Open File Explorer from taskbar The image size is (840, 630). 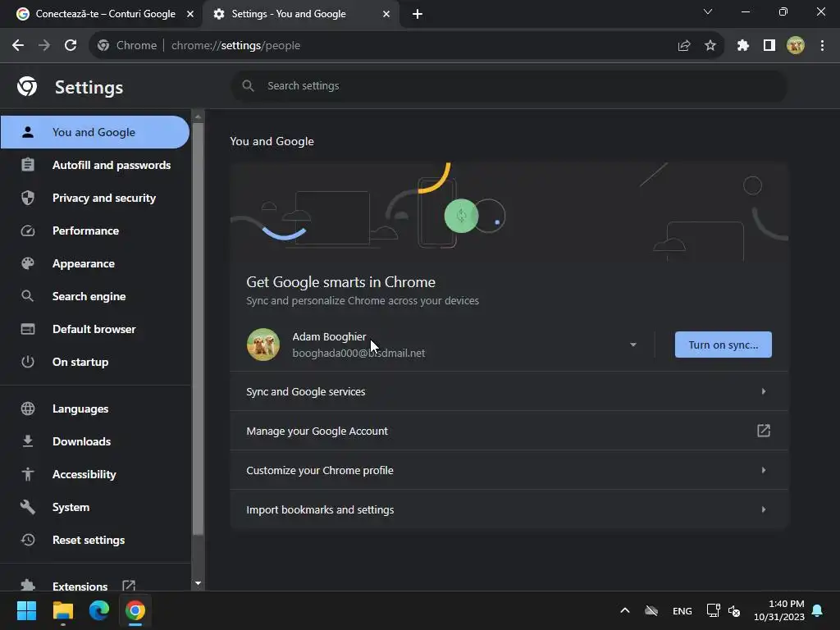pos(62,610)
